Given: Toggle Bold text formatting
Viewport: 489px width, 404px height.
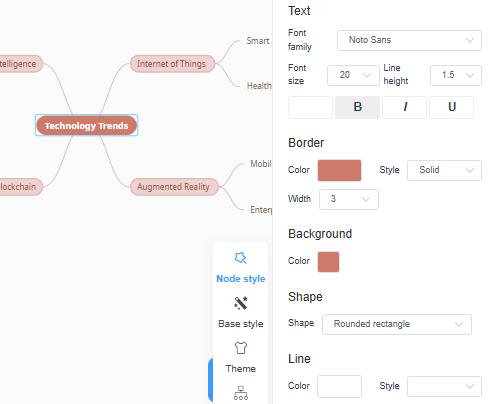Looking at the screenshot, I should click(357, 107).
